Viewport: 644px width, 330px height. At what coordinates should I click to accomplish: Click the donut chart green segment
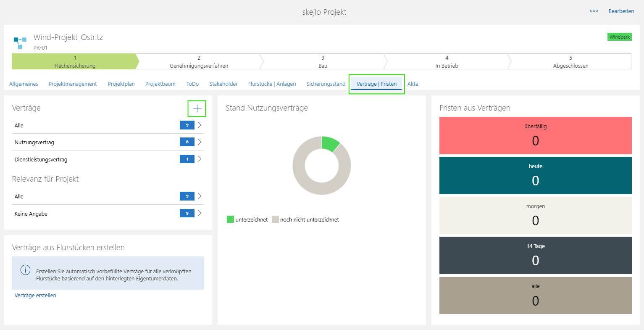330,143
